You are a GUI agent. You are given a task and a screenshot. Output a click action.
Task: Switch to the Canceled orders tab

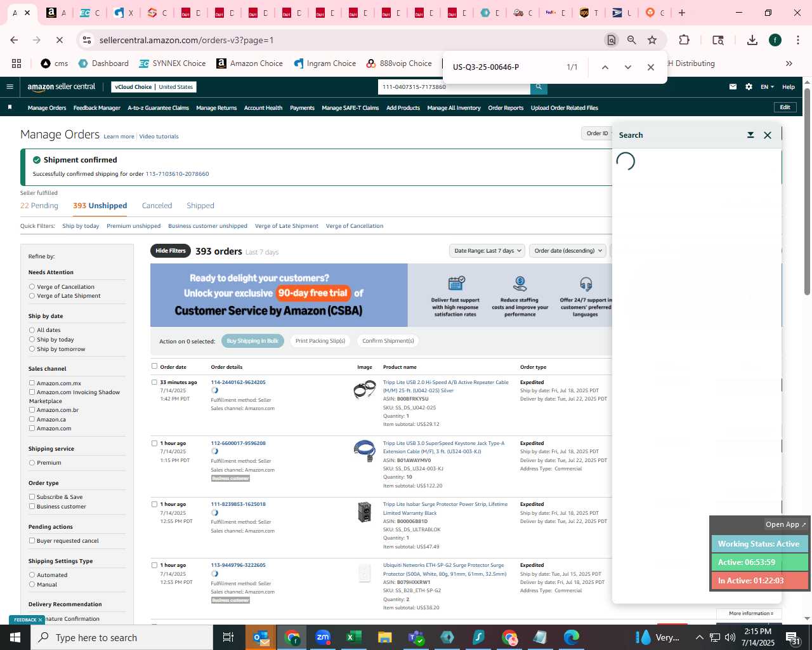point(157,206)
